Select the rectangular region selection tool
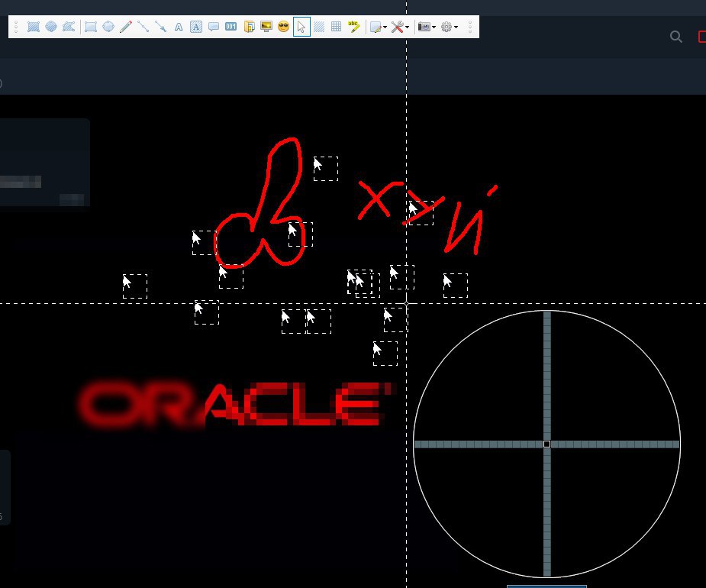Image resolution: width=706 pixels, height=588 pixels. tap(34, 27)
